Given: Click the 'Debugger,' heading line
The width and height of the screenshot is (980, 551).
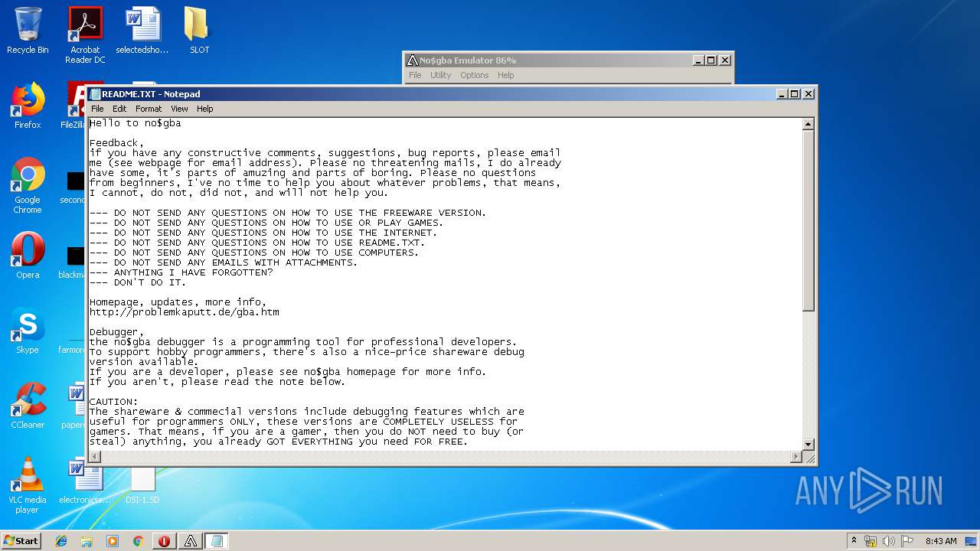Looking at the screenshot, I should click(x=116, y=332).
